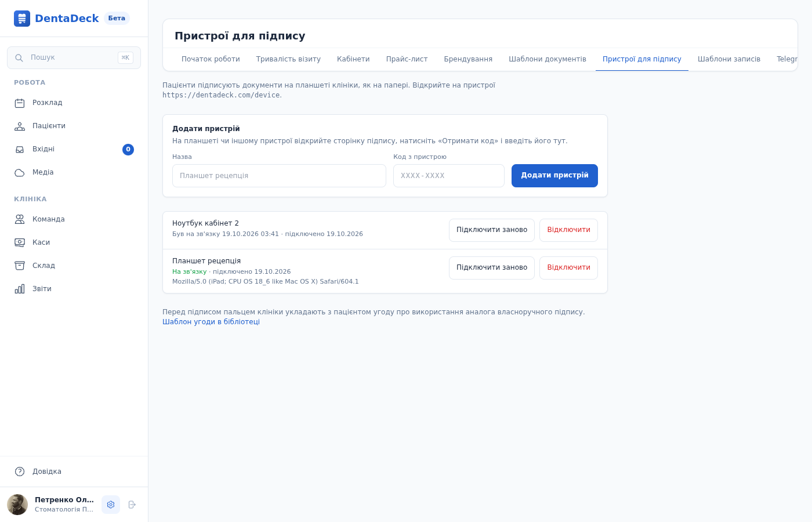Switch to the Тривалість візиту tab
812x522 pixels.
tap(288, 59)
